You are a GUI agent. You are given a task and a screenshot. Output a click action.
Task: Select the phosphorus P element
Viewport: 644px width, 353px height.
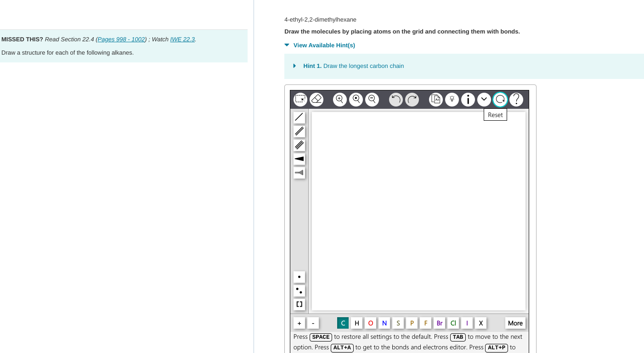412,323
